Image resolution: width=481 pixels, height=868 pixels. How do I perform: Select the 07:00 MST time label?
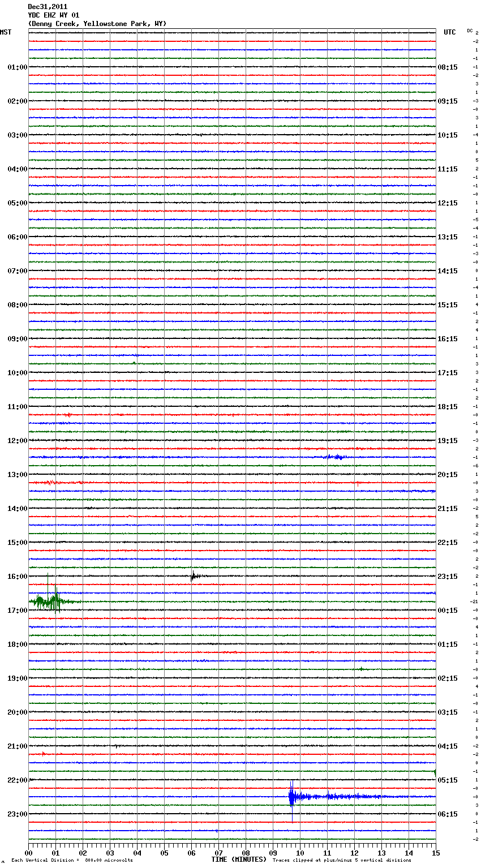[x=18, y=271]
